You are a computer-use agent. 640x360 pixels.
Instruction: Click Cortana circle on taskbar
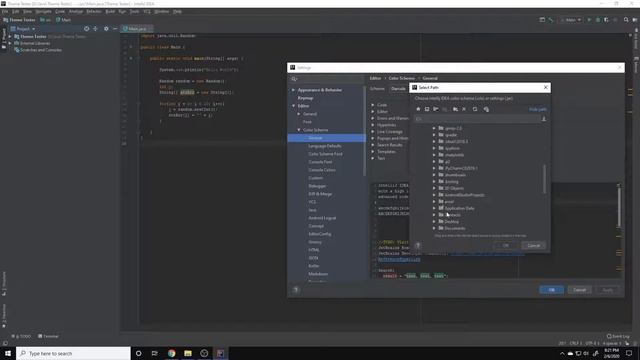(x=138, y=353)
